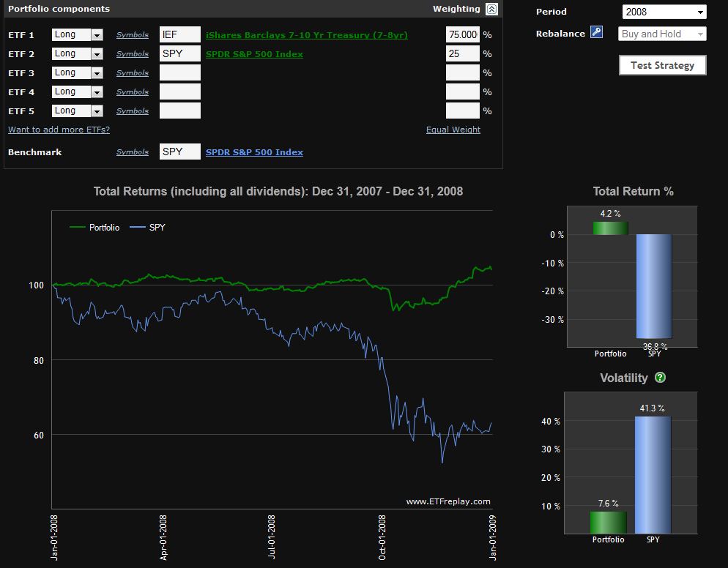This screenshot has width=728, height=568.
Task: Open the Symbols link for ETF 1
Action: [133, 35]
